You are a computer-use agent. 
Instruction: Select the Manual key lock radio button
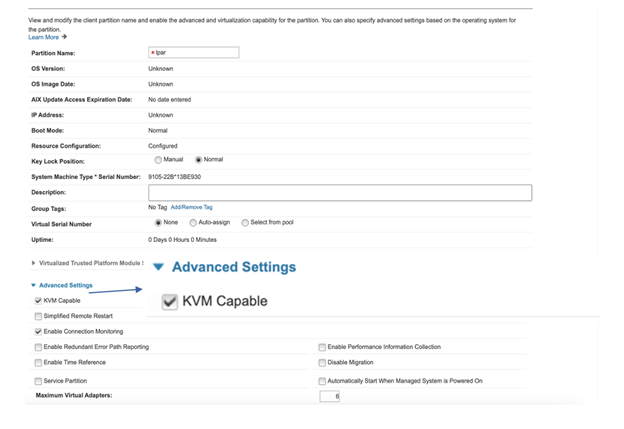158,160
